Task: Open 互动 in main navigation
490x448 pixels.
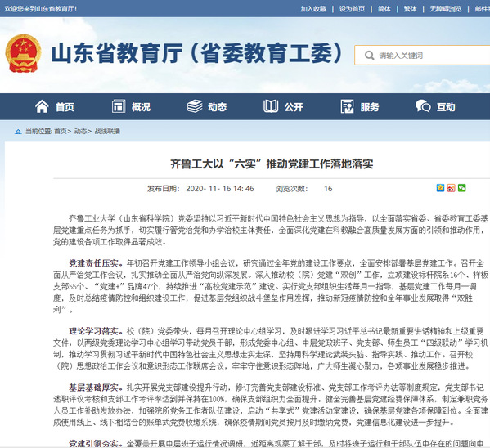Action: 446,107
